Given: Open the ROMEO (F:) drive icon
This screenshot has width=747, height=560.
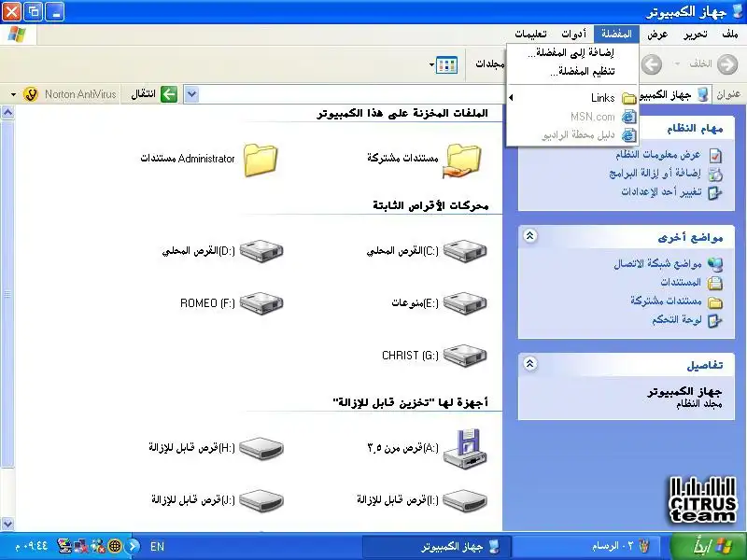Looking at the screenshot, I should (x=261, y=303).
